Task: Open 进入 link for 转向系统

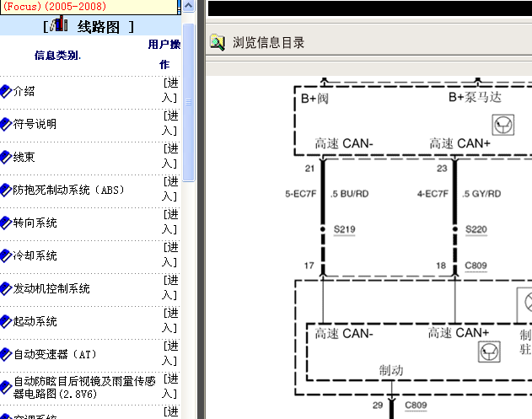Action: click(170, 223)
